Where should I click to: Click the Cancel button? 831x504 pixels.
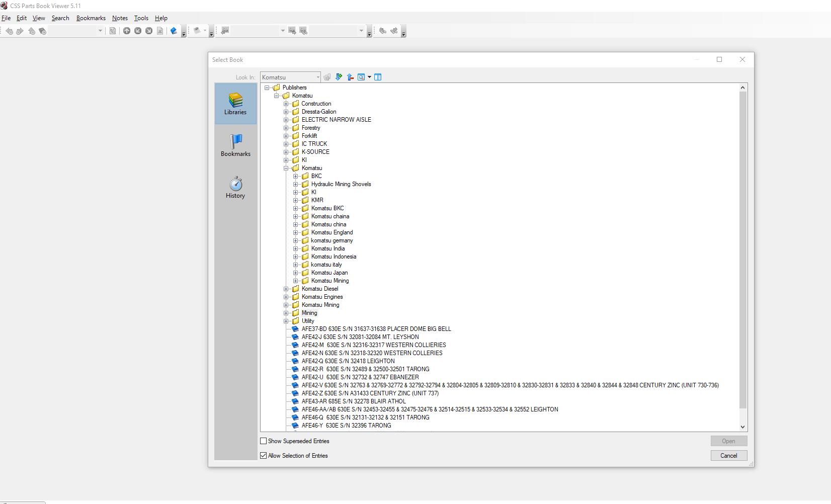728,456
